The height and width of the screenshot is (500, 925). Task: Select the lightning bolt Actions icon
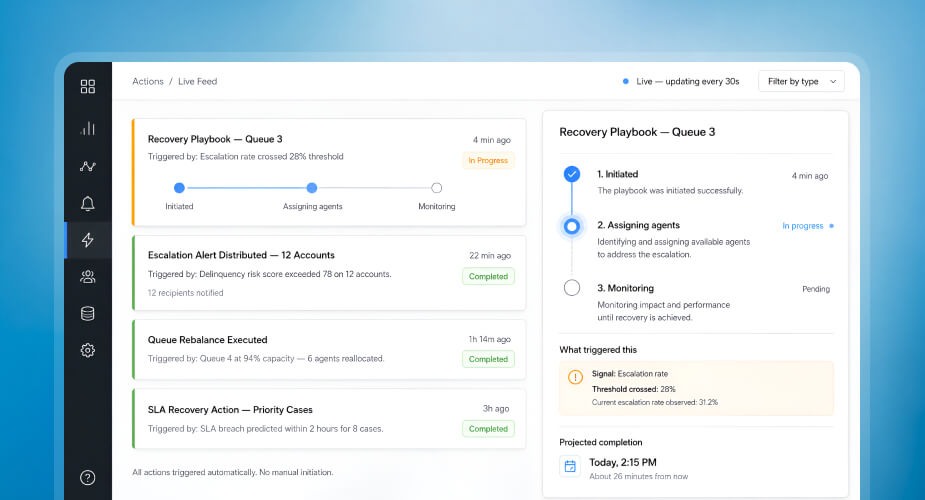(x=87, y=240)
